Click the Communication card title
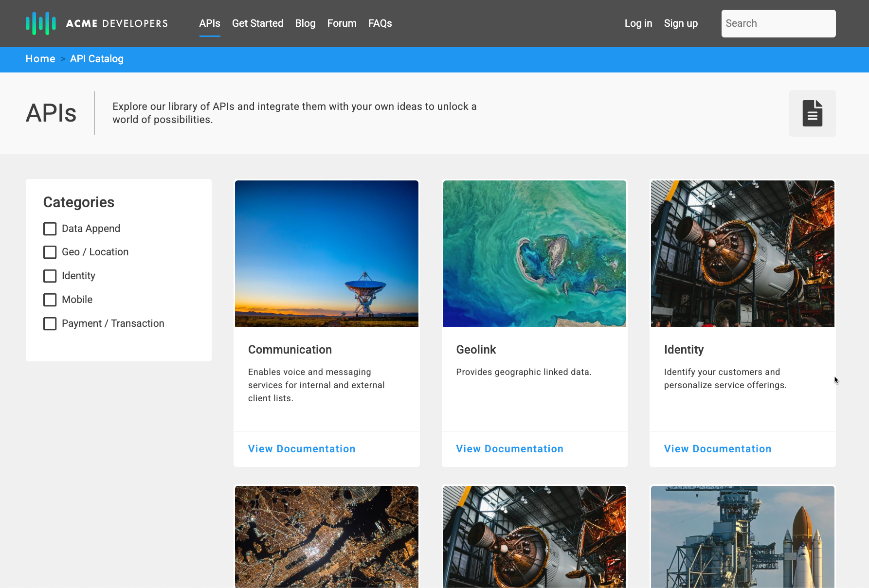 click(x=290, y=350)
